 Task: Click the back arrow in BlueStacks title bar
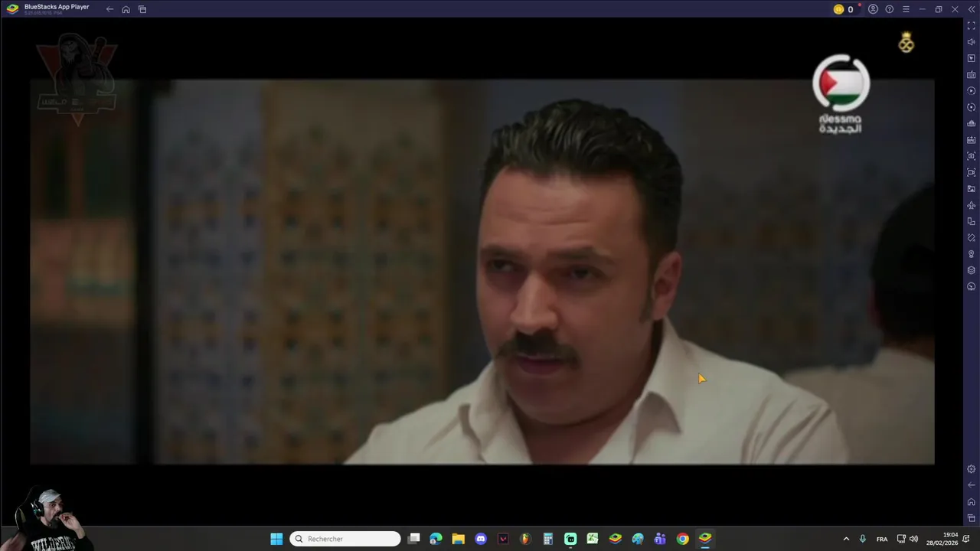tap(109, 9)
